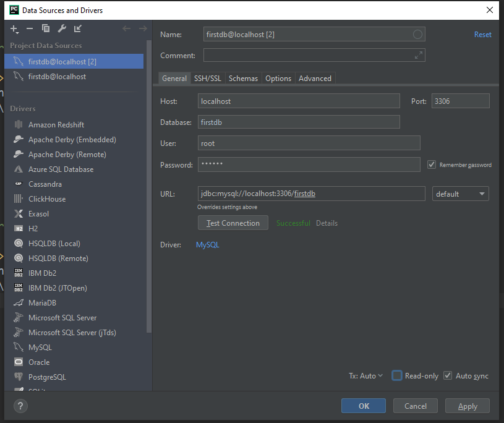Screen dimensions: 504x423
Task: Click the Database field containing firstdb
Action: pyautogui.click(x=299, y=122)
